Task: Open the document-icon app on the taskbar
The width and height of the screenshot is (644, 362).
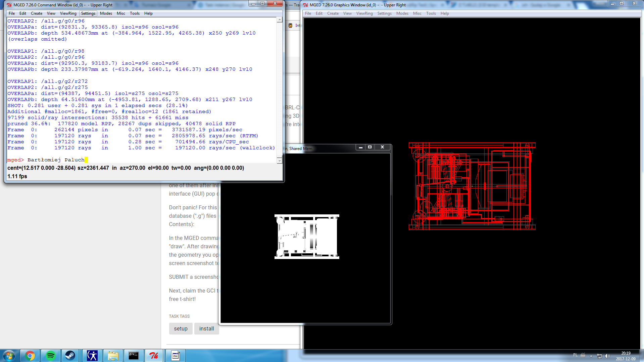Action: point(175,356)
